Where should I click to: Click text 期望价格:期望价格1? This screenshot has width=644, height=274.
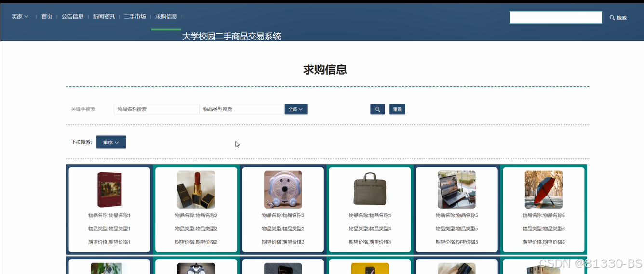(x=109, y=242)
